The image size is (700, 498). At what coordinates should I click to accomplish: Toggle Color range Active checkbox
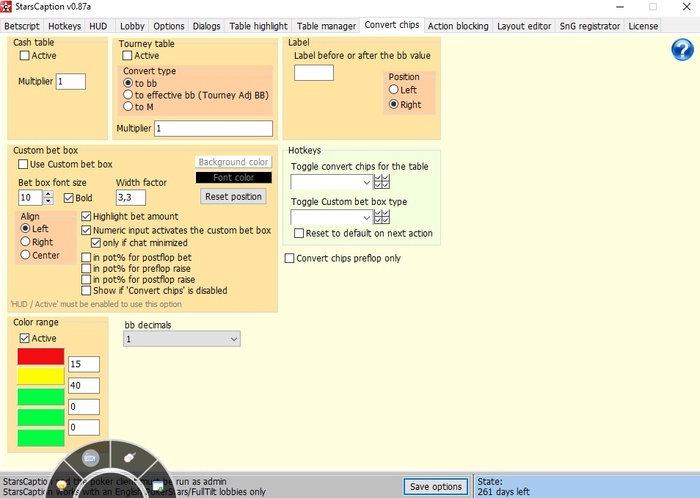[25, 338]
